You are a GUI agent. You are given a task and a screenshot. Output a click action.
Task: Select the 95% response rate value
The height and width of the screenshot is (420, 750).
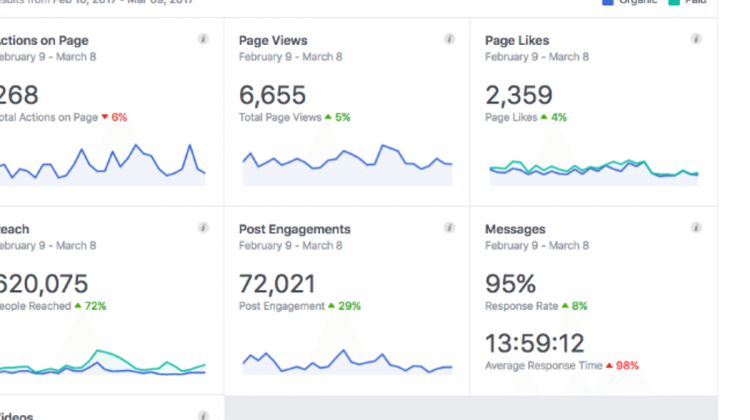coord(510,284)
